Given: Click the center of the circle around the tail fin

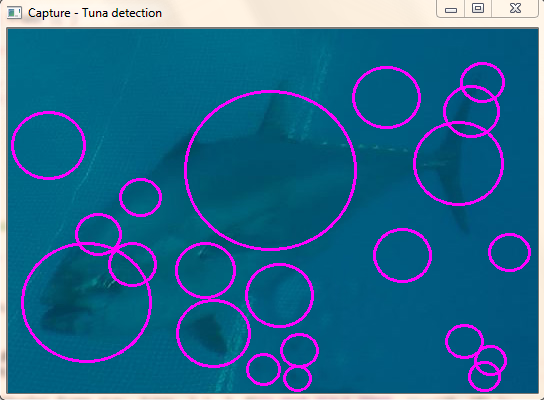Looking at the screenshot, I should point(458,163).
